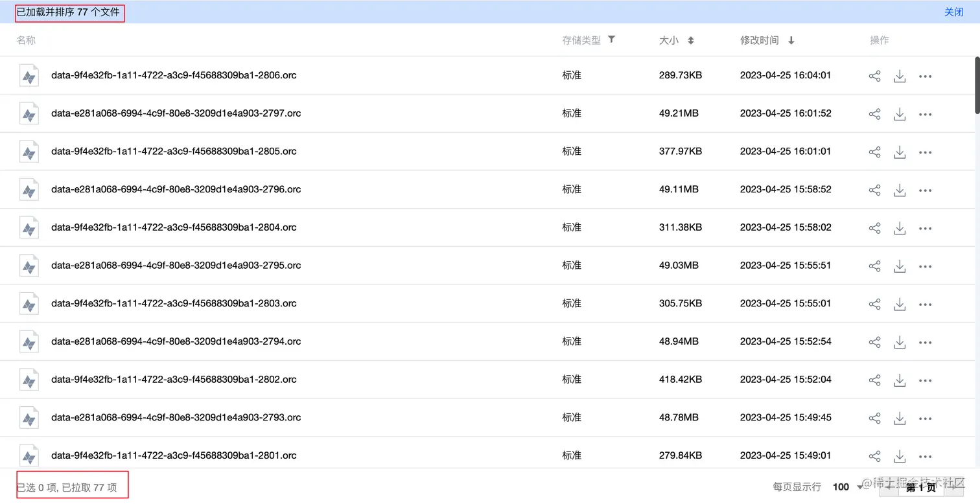Filter by storage type using funnel icon
Screen dimensions: 980x504
pyautogui.click(x=611, y=40)
